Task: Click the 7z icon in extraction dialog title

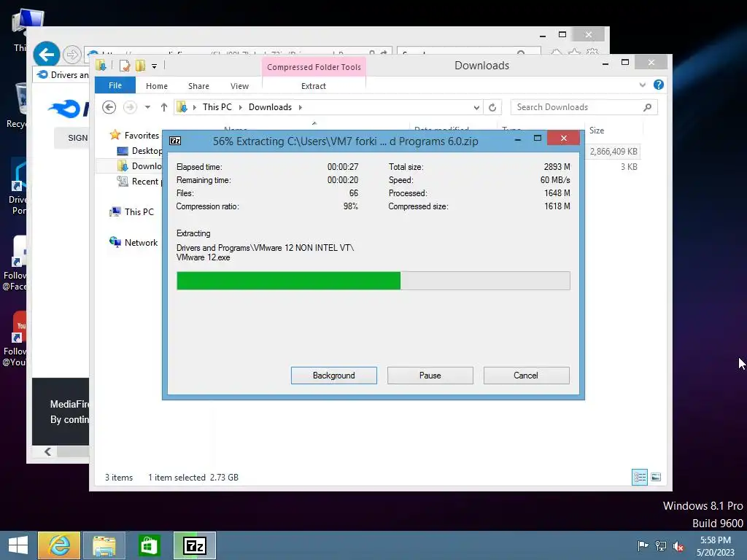Action: click(175, 141)
